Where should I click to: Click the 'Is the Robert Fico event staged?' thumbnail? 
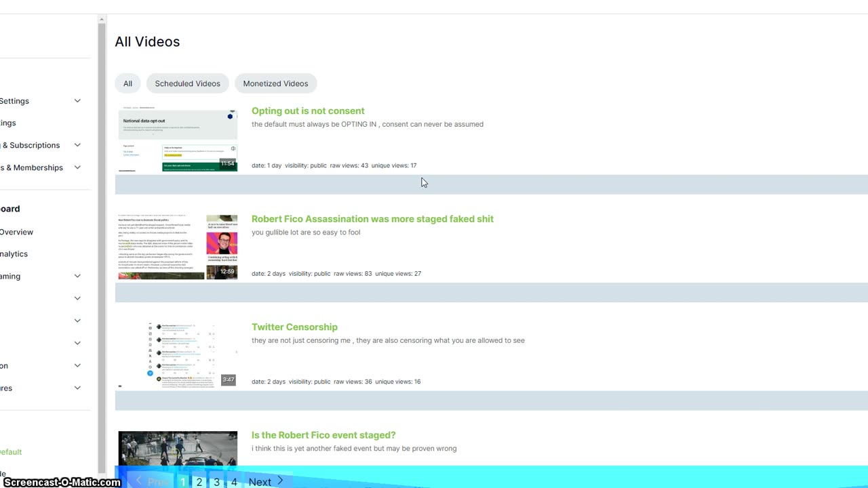coord(178,449)
